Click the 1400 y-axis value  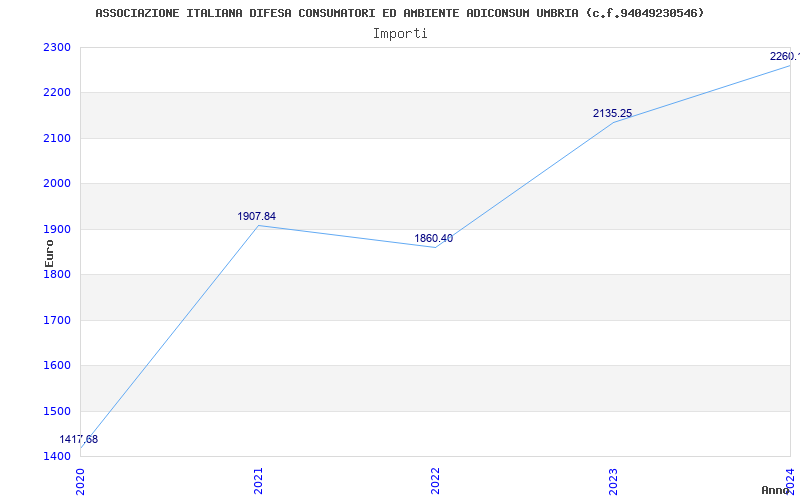point(57,456)
